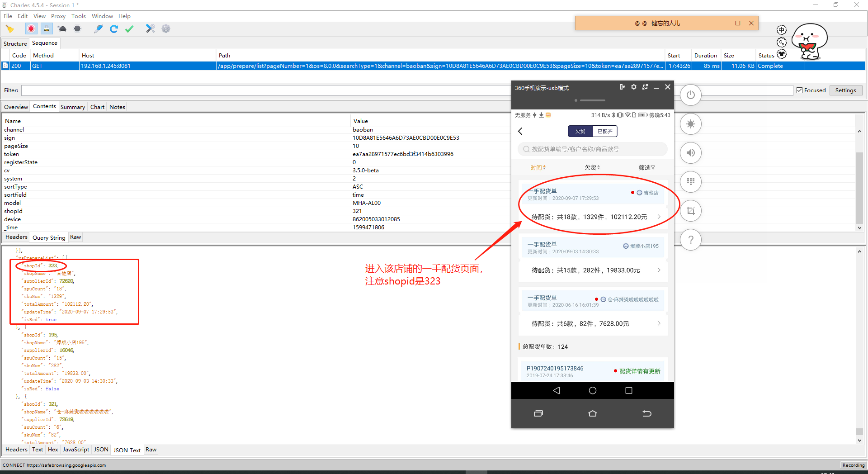This screenshot has width=868, height=474.
Task: Tap Android home circle navigation button
Action: [593, 390]
